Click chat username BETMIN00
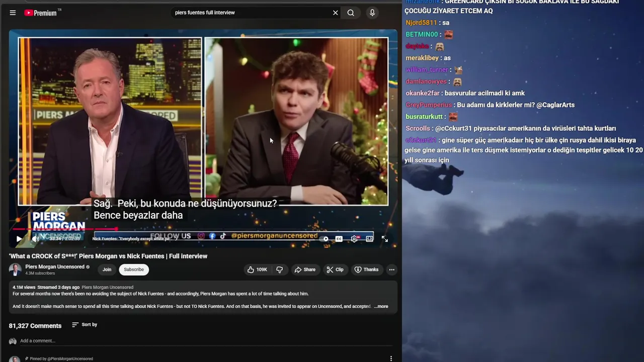Image resolution: width=644 pixels, height=362 pixels. point(422,34)
